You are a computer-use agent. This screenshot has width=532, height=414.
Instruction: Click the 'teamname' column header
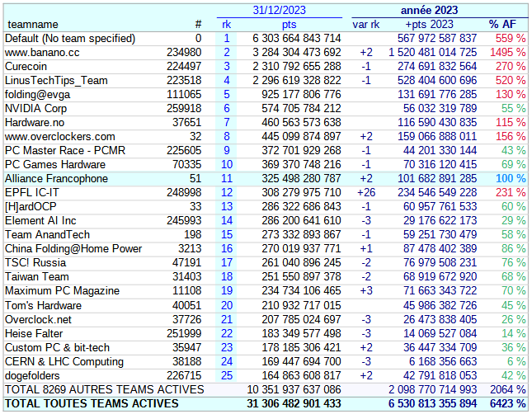point(32,25)
